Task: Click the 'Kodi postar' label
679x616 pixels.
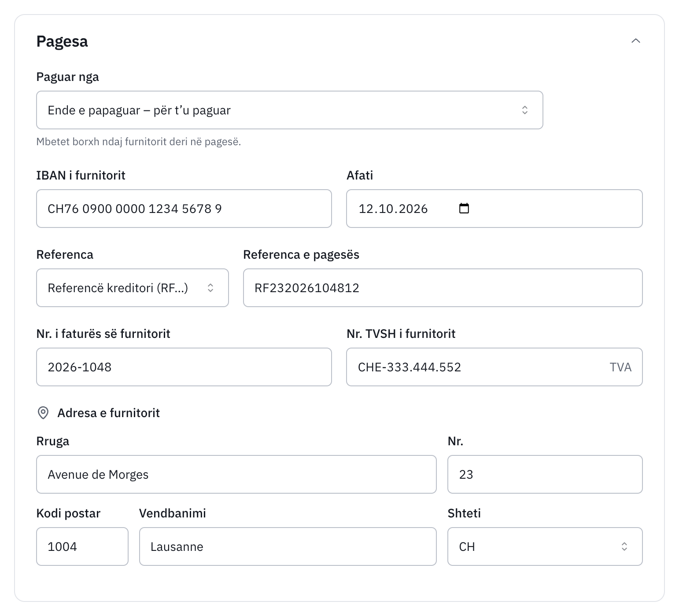Action: coord(68,513)
